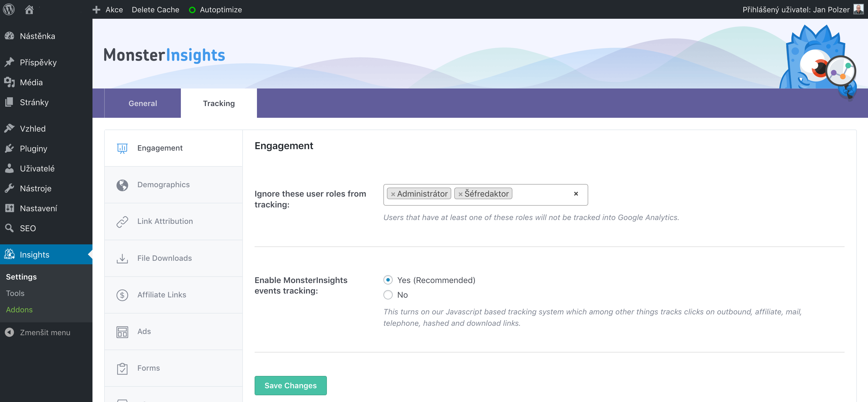868x402 pixels.
Task: Open the Engagement settings section
Action: click(x=174, y=148)
